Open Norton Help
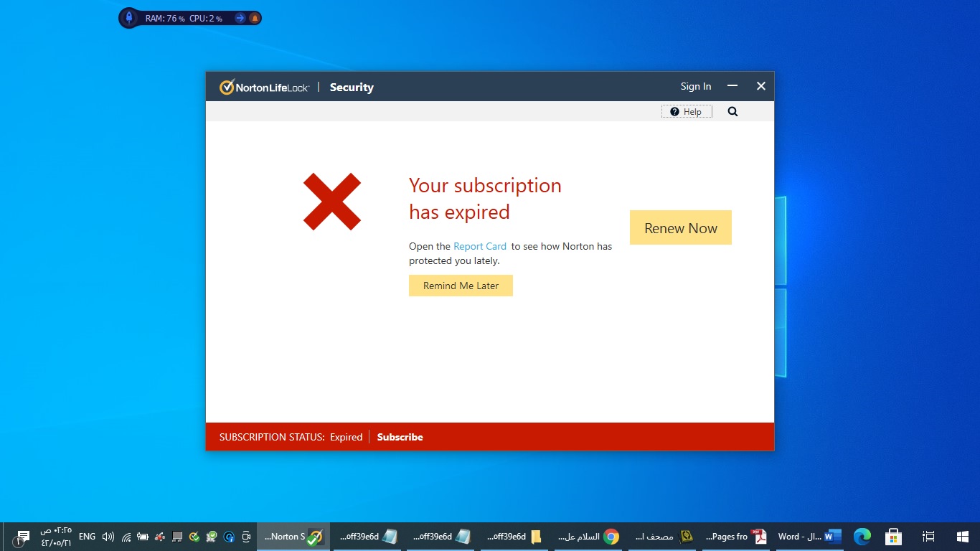 click(687, 112)
